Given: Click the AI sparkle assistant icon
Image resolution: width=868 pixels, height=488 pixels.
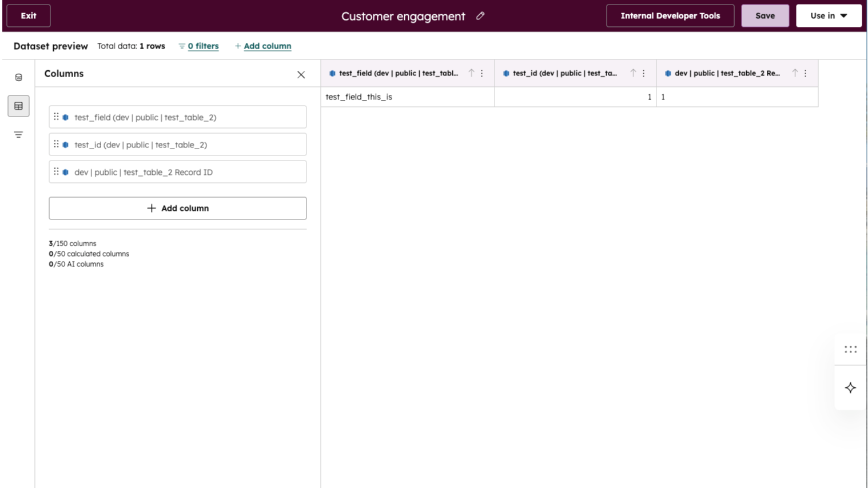Looking at the screenshot, I should point(850,387).
